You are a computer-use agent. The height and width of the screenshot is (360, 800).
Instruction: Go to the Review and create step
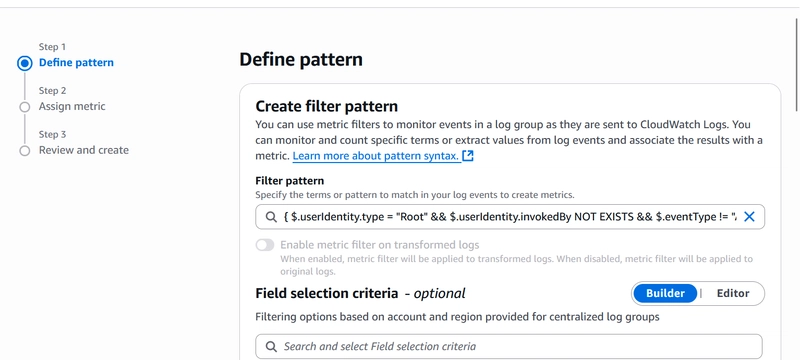point(84,150)
